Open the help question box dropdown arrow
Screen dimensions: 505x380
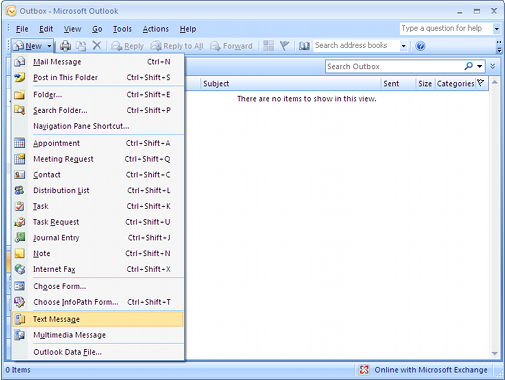point(497,29)
